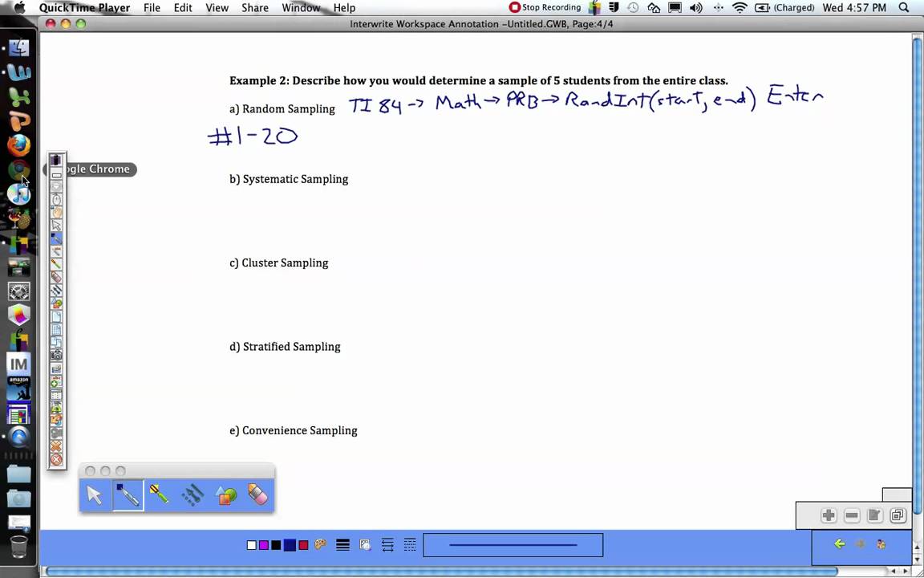
Task: Open the QuickTime Player application menu
Action: pyautogui.click(x=84, y=8)
